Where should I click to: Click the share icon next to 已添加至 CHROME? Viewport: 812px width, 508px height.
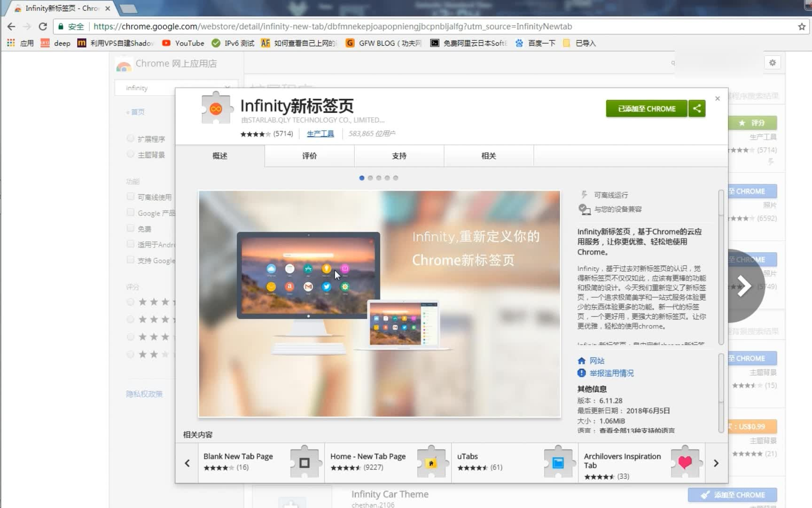click(x=697, y=109)
